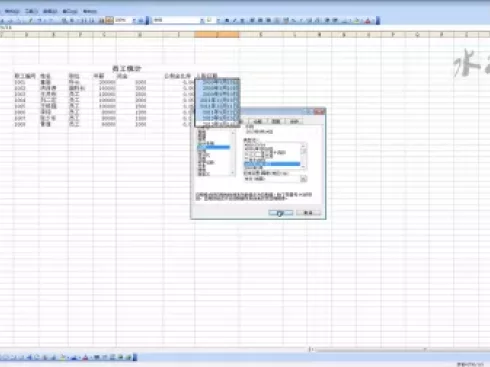
Task: Select highlighted date type in type list
Action: coord(272,164)
